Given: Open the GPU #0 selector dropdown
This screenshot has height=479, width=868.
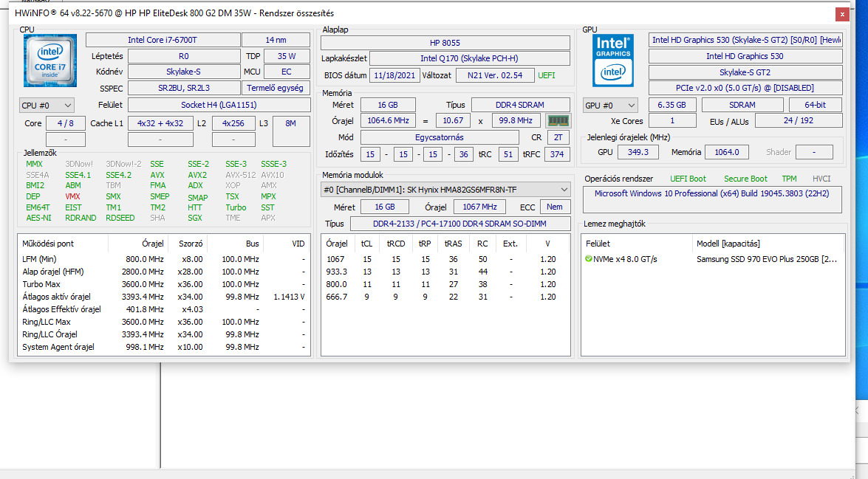Looking at the screenshot, I should (x=609, y=105).
